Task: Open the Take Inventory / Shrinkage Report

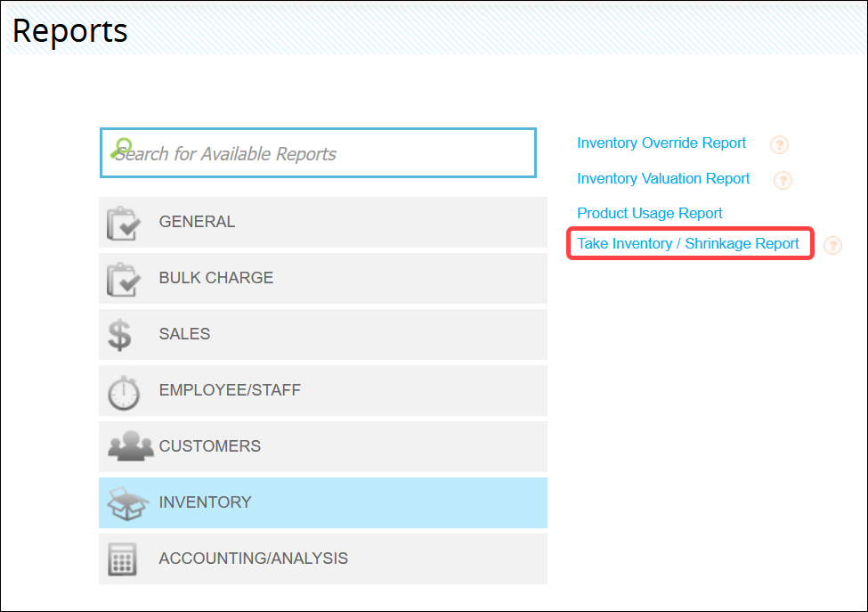Action: click(x=689, y=243)
